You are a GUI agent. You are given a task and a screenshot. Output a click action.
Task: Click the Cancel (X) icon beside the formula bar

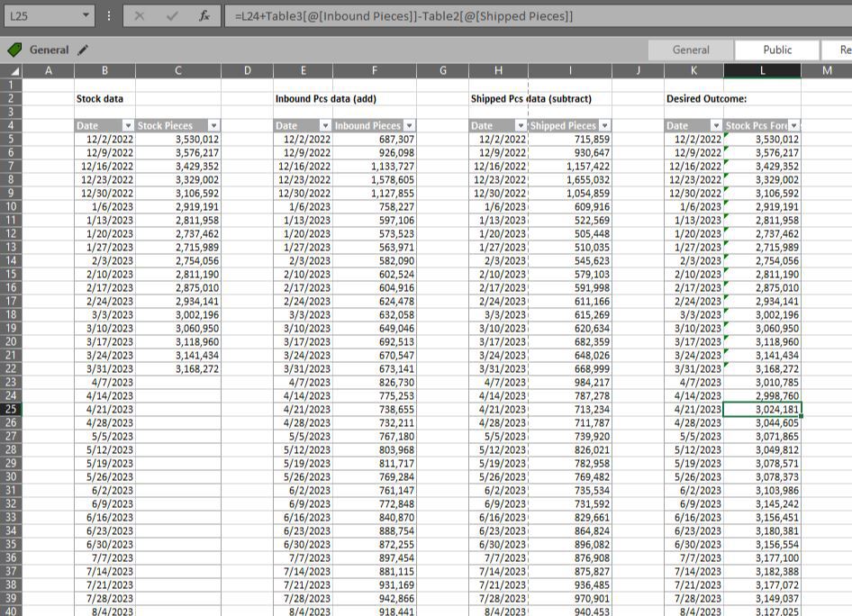click(x=138, y=15)
